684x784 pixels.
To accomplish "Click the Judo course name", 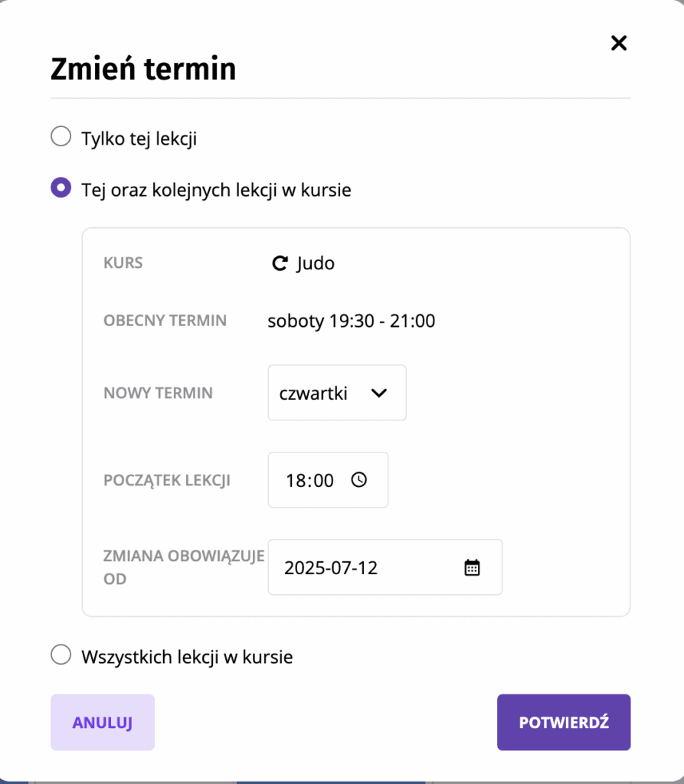I will point(316,263).
